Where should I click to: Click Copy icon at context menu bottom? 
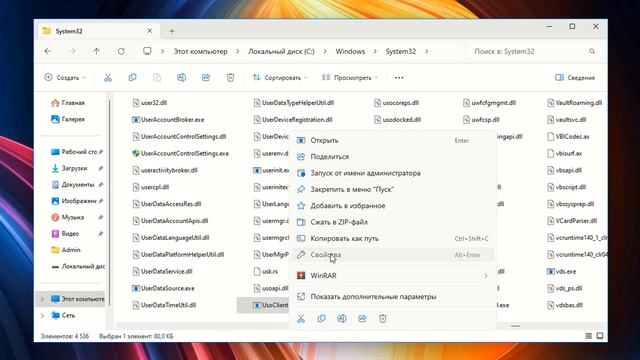322,318
